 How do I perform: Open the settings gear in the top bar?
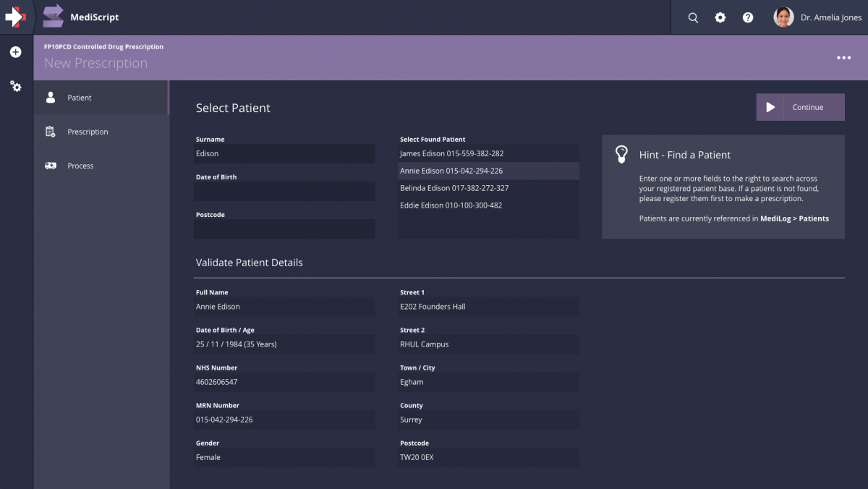coord(720,17)
